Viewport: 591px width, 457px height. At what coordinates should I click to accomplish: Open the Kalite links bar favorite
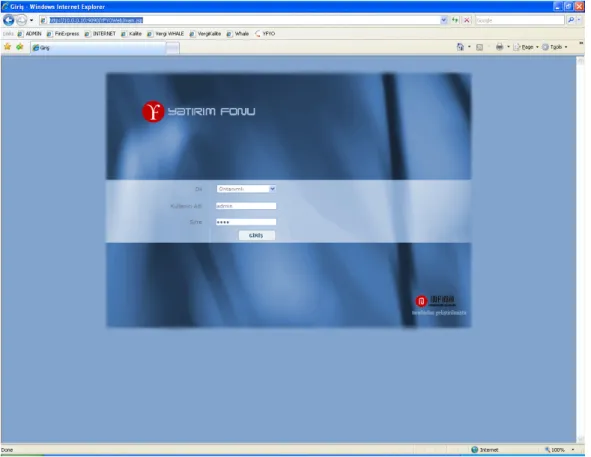coord(132,34)
